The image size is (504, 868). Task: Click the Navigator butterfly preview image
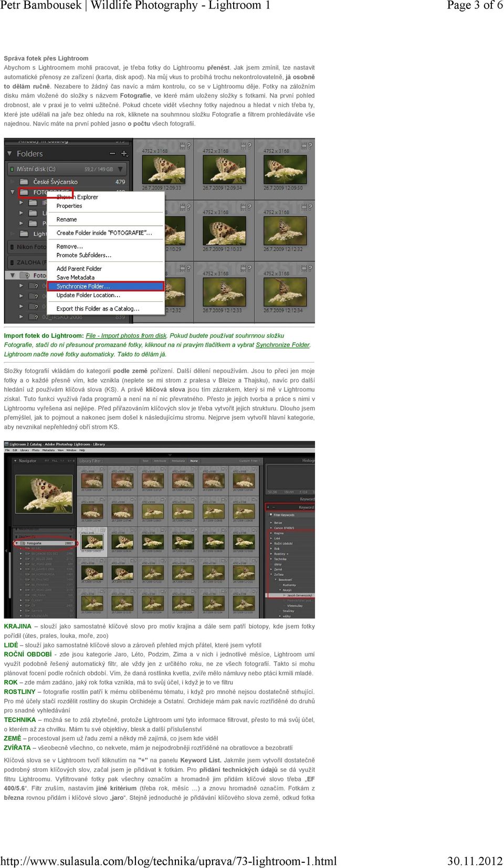[x=44, y=494]
